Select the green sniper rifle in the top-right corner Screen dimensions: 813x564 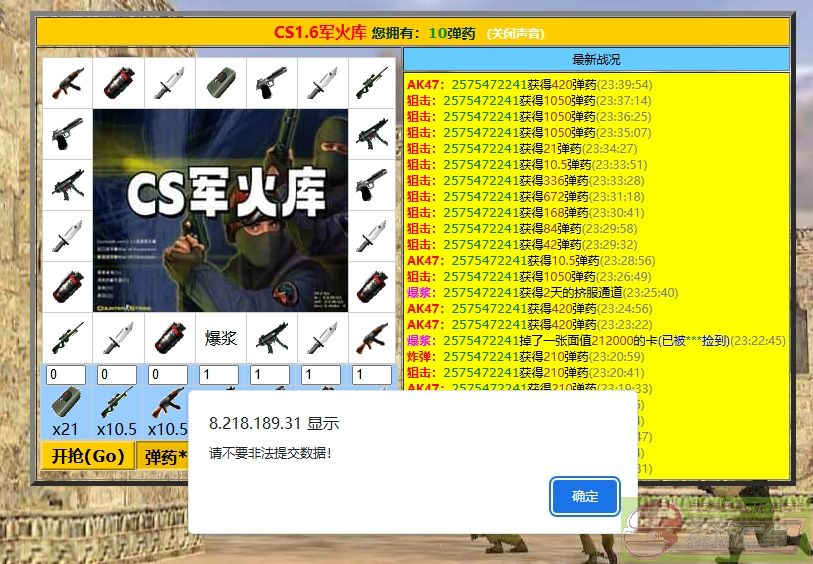372,83
